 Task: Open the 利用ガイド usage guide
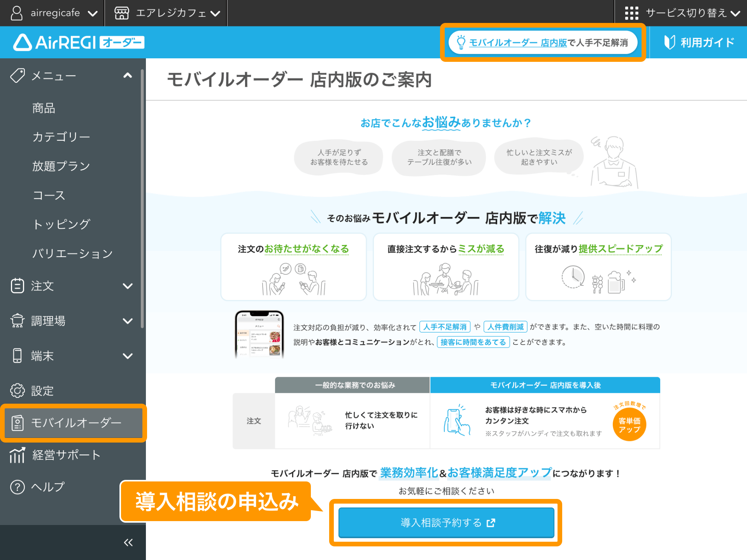(x=699, y=42)
